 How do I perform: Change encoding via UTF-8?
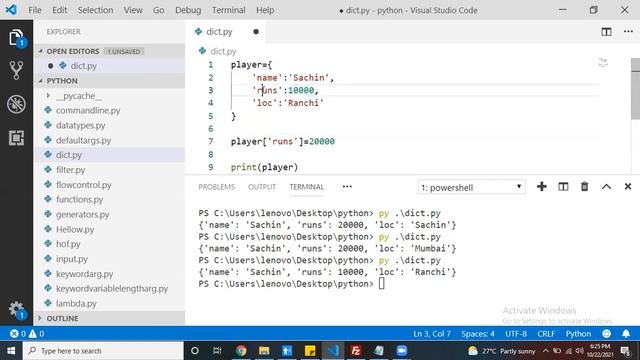(516, 334)
